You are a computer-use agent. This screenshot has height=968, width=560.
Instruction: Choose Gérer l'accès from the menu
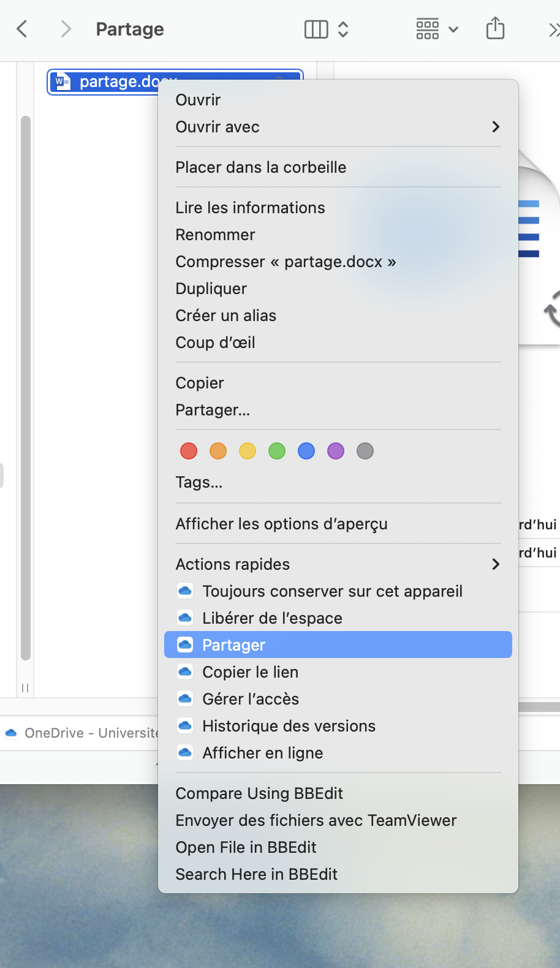pos(250,699)
